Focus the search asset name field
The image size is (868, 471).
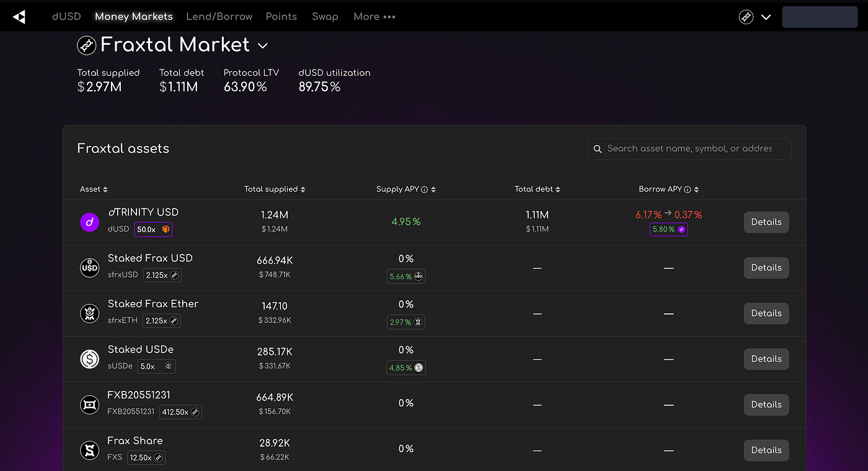point(689,149)
